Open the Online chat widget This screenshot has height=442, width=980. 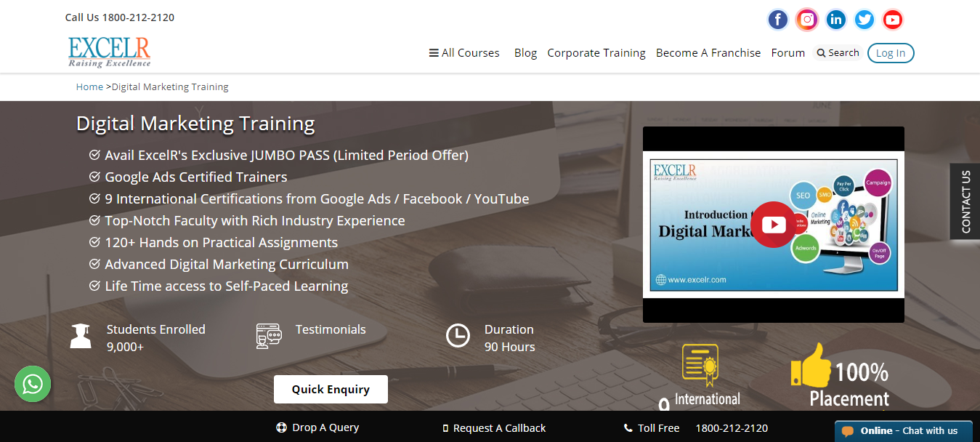[903, 430]
